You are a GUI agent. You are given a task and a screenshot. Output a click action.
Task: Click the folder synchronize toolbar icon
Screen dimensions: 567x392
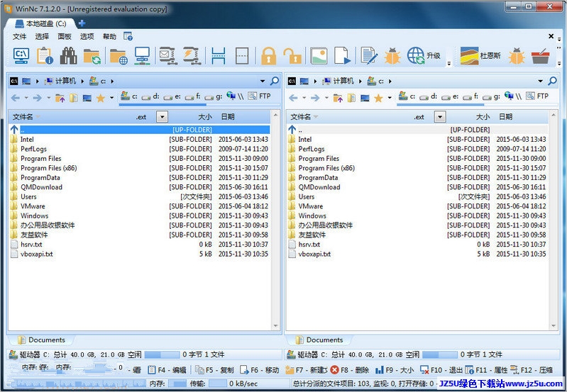coord(92,57)
